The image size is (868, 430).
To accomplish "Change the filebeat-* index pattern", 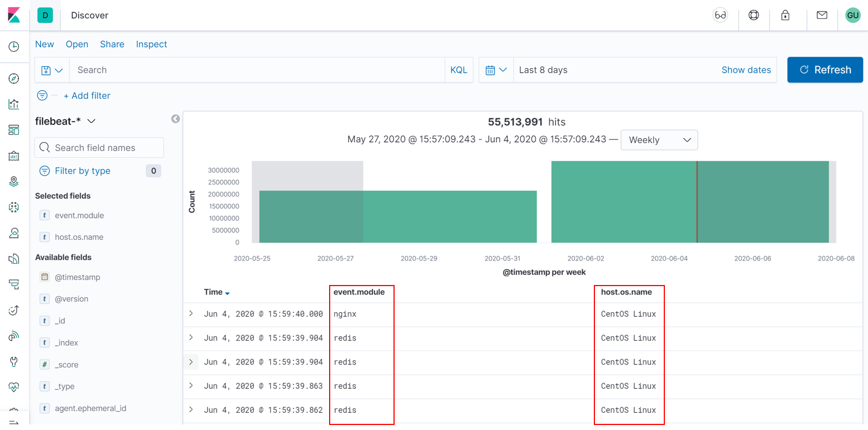I will (65, 121).
